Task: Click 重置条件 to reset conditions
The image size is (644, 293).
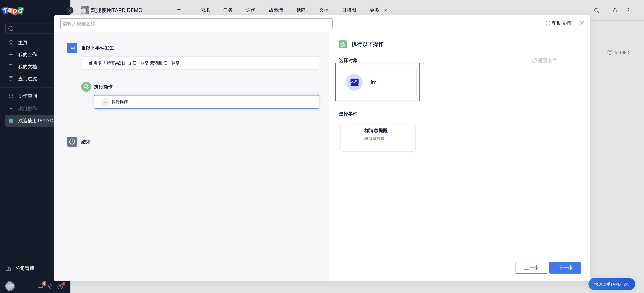Action: pos(544,60)
